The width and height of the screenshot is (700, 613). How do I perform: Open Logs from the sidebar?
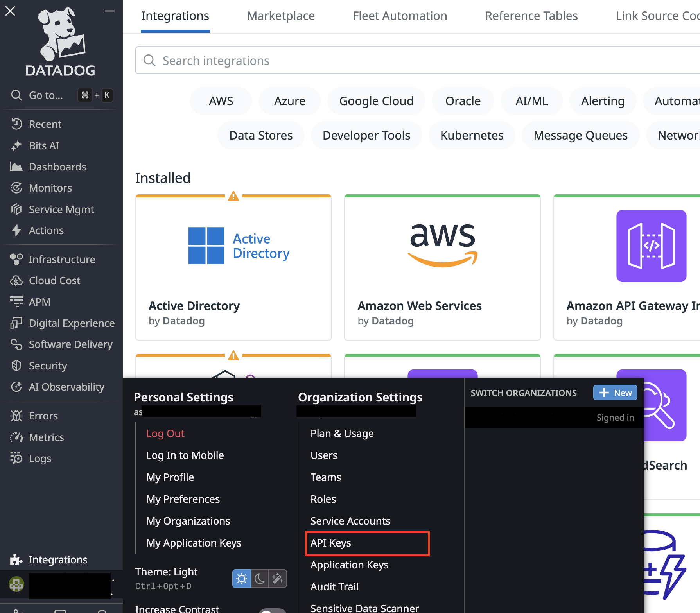click(40, 459)
